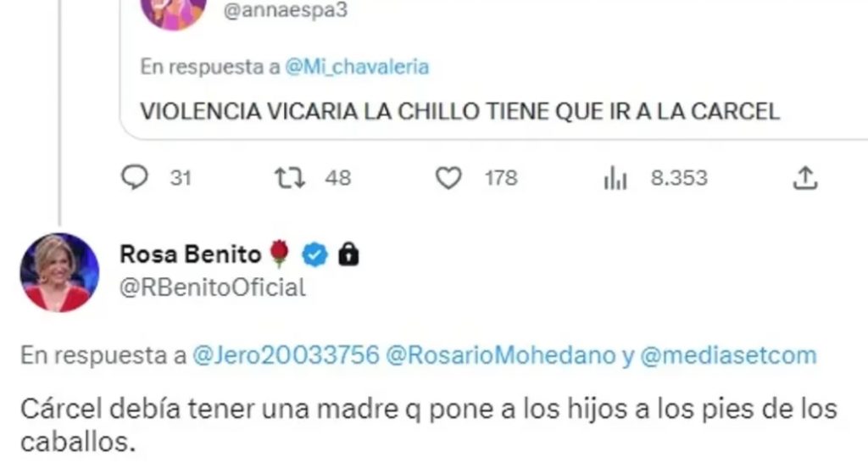868x474 pixels.
Task: Share the tweet with the upload arrow icon
Action: pyautogui.click(x=805, y=178)
